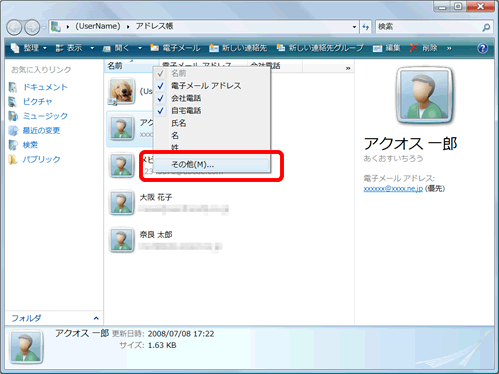Click the 大阪 花子 contact avatar
The height and width of the screenshot is (374, 499).
click(122, 203)
